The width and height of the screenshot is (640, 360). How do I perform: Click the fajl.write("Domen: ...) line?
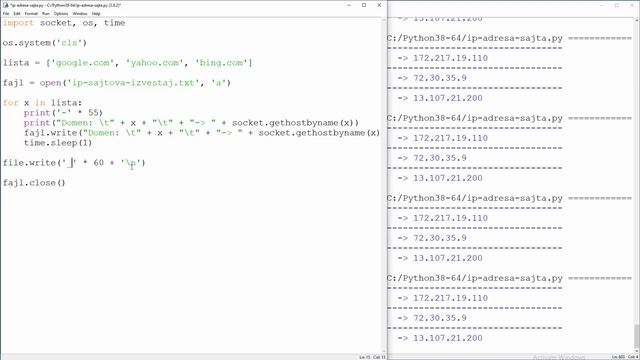(x=202, y=133)
